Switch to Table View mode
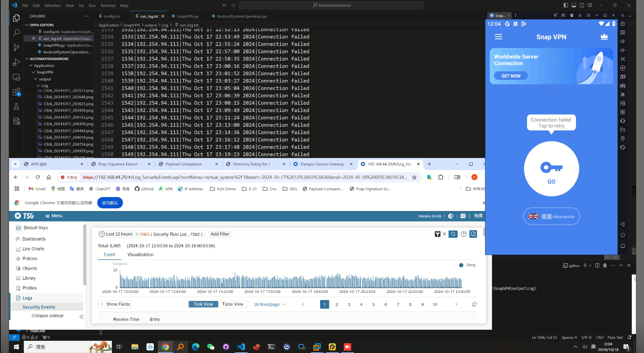 233,304
